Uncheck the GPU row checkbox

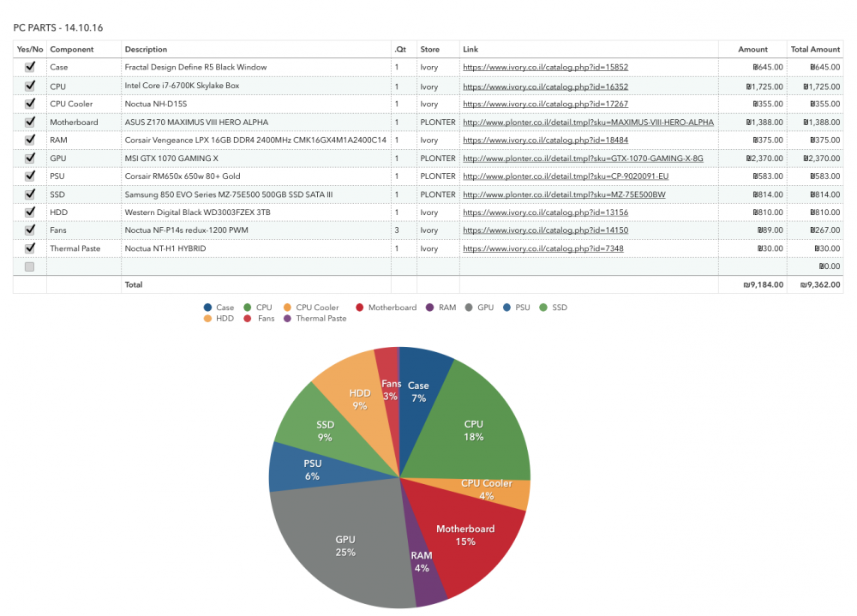tap(30, 158)
